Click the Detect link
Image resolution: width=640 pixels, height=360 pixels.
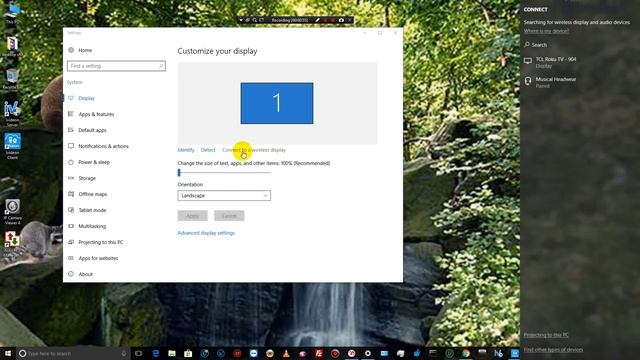click(x=208, y=150)
